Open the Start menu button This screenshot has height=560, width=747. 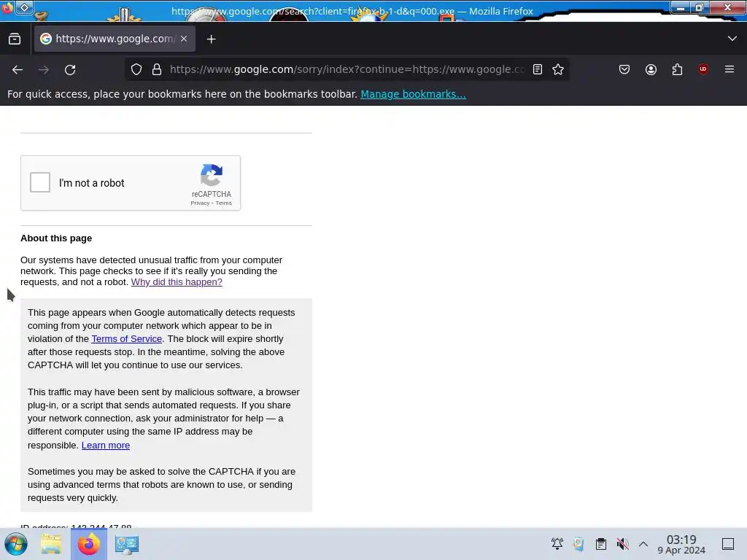(16, 544)
